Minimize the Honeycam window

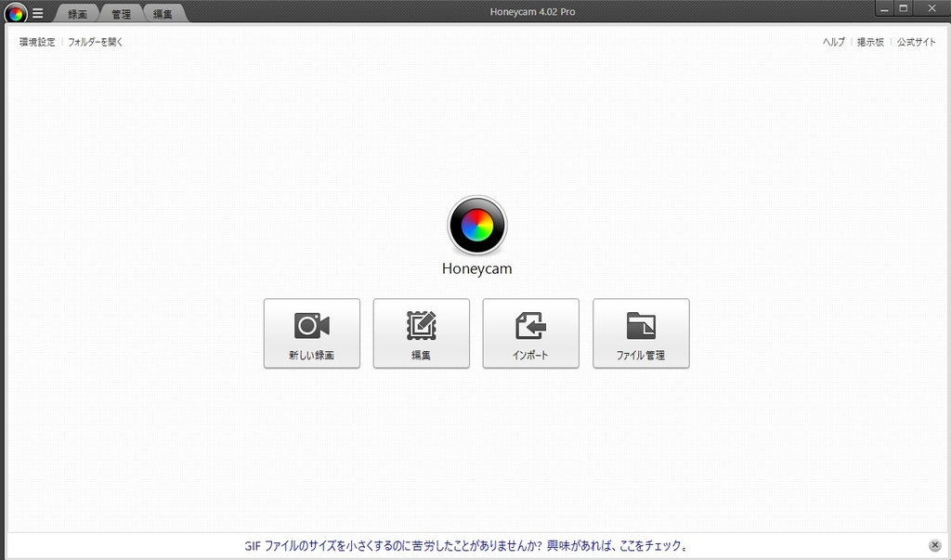[881, 7]
